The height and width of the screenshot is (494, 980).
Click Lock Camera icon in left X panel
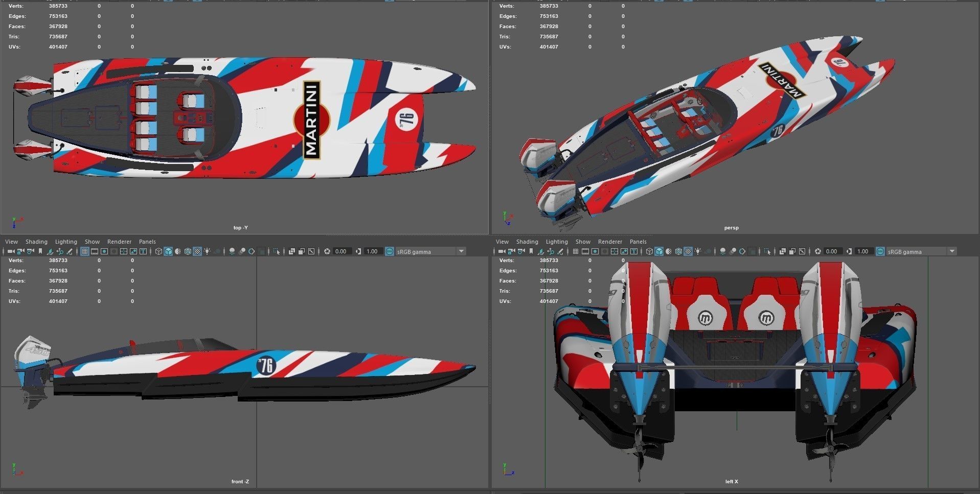click(511, 251)
